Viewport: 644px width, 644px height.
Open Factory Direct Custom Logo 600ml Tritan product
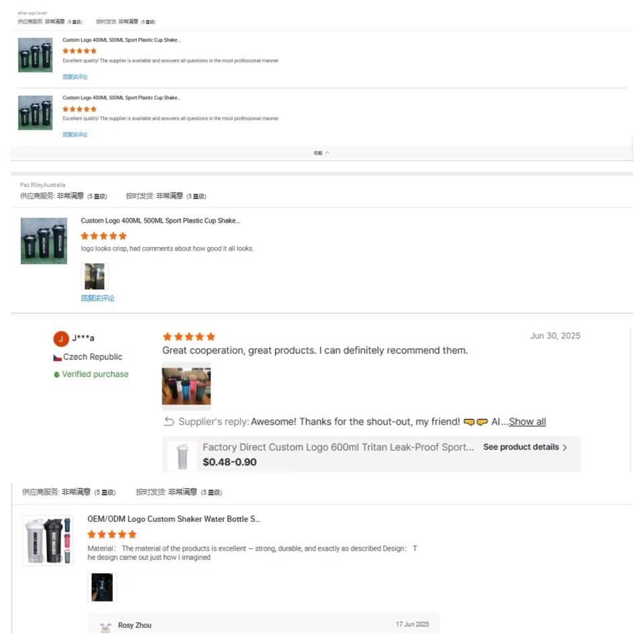[x=338, y=447]
